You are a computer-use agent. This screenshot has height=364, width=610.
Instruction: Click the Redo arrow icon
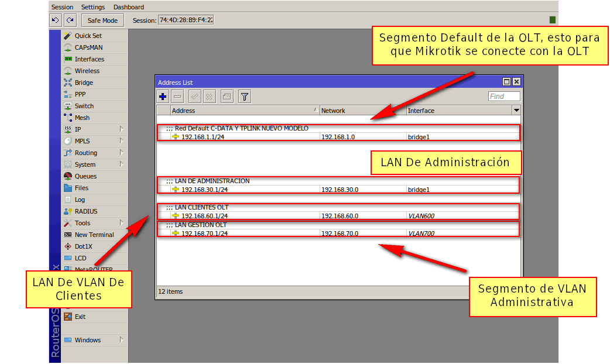point(70,20)
